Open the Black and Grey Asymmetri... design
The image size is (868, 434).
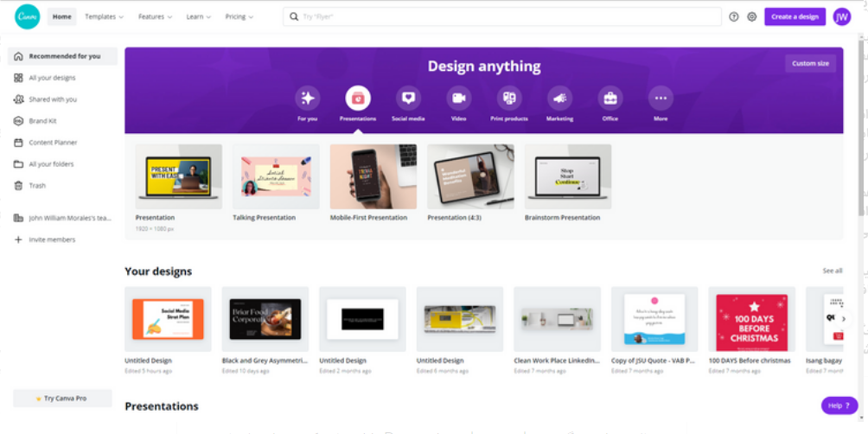(265, 319)
